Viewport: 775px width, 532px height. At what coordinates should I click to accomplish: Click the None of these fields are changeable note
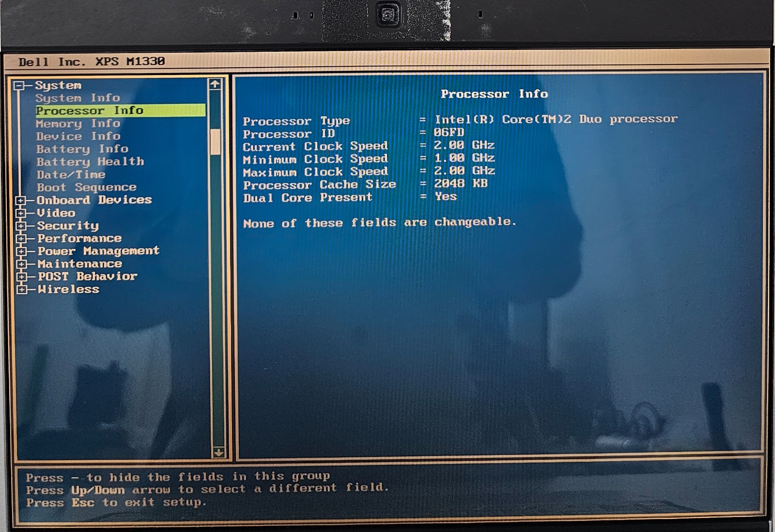[x=380, y=222]
